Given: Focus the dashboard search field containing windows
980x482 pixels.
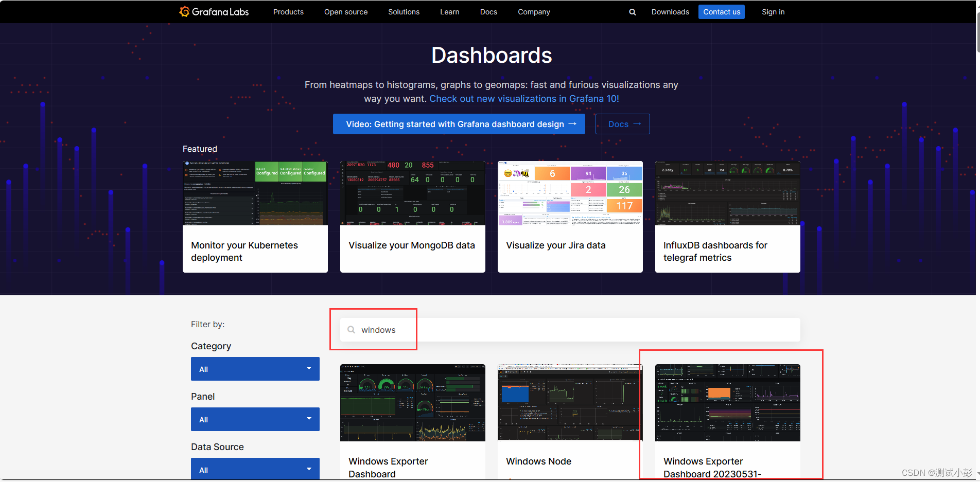Looking at the screenshot, I should 570,330.
